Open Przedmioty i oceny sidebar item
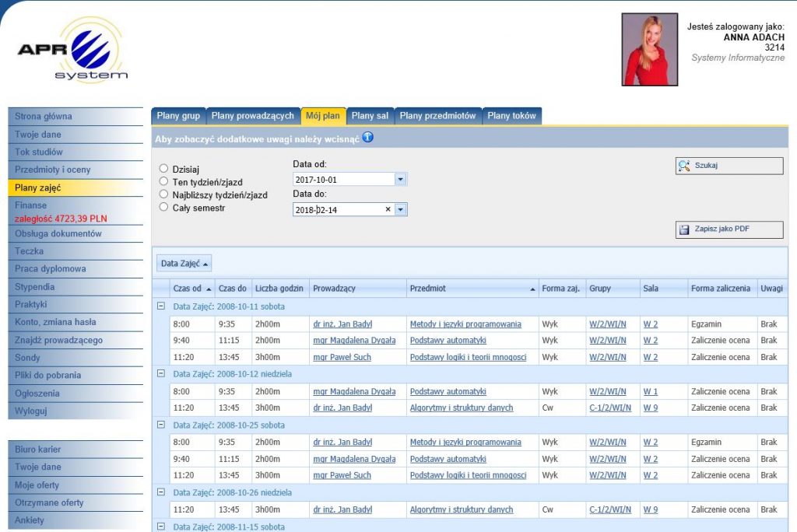Screen dimensions: 797x532 coord(75,170)
